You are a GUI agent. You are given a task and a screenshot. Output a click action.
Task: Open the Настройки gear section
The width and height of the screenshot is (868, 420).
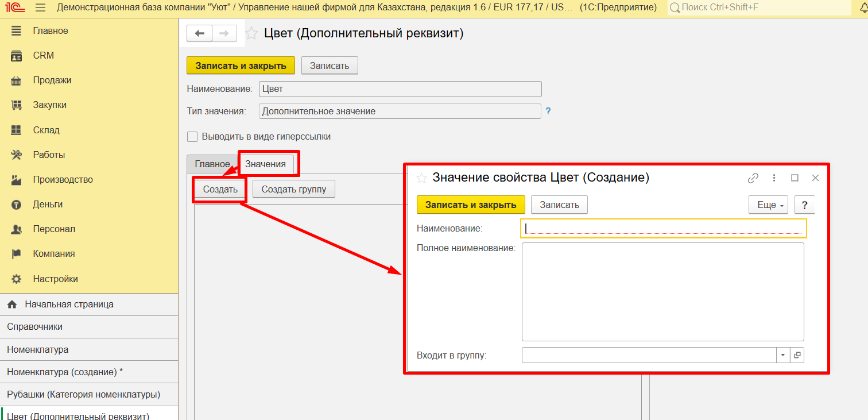click(x=55, y=279)
